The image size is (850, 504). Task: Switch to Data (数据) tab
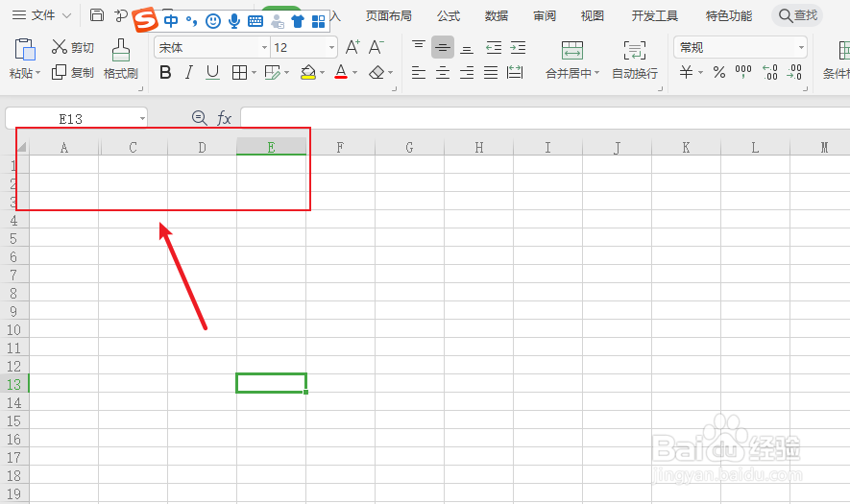[x=496, y=16]
